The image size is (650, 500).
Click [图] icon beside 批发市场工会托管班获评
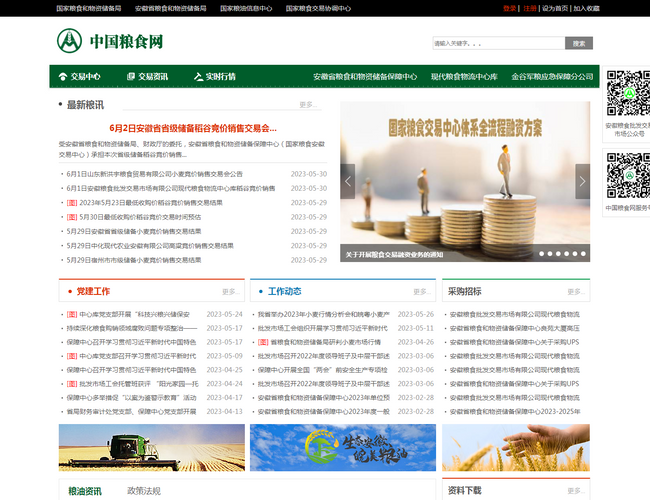tap(72, 384)
